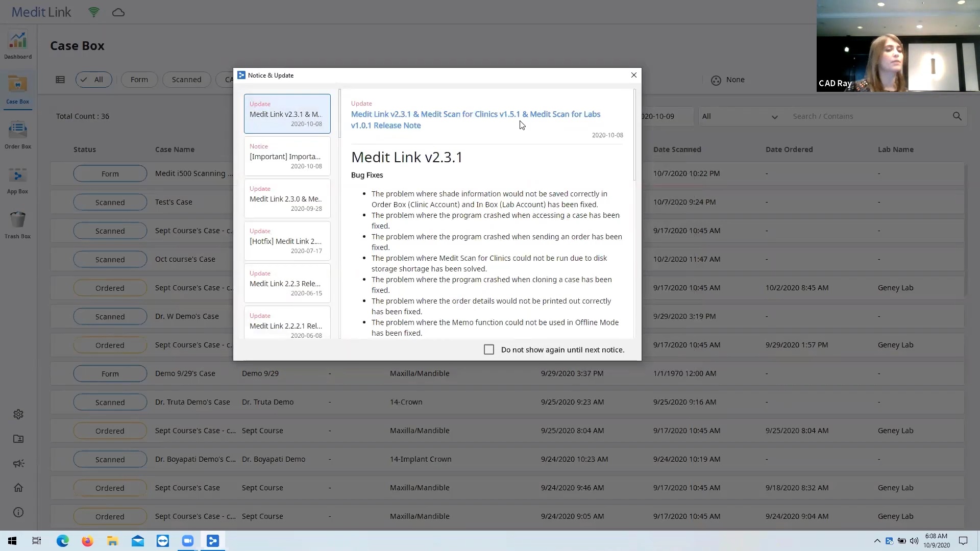
Task: Click the date range end field
Action: point(658,116)
